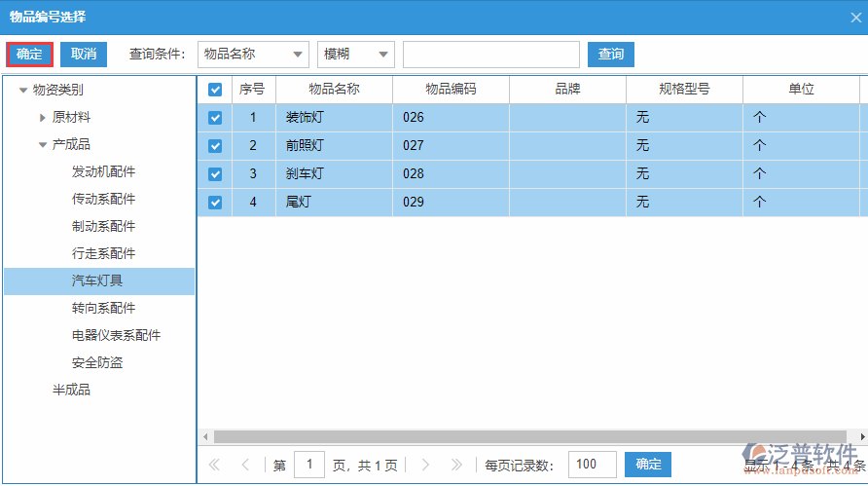The height and width of the screenshot is (486, 868).
Task: Open the 模糊 match type dropdown
Action: (355, 55)
